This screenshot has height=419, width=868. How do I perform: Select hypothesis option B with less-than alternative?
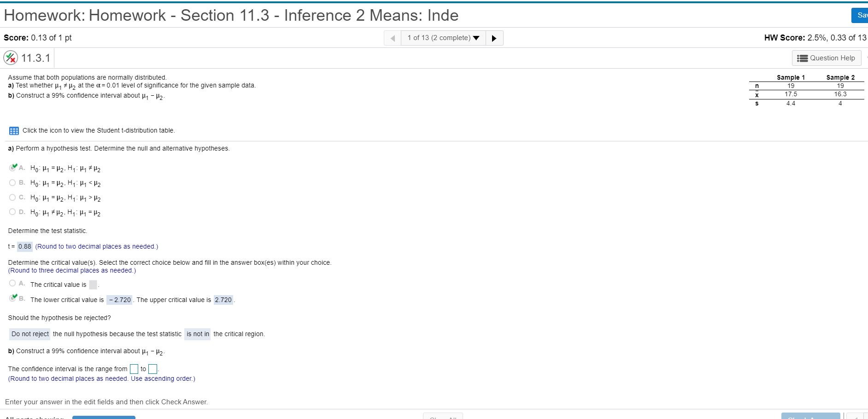coord(12,182)
